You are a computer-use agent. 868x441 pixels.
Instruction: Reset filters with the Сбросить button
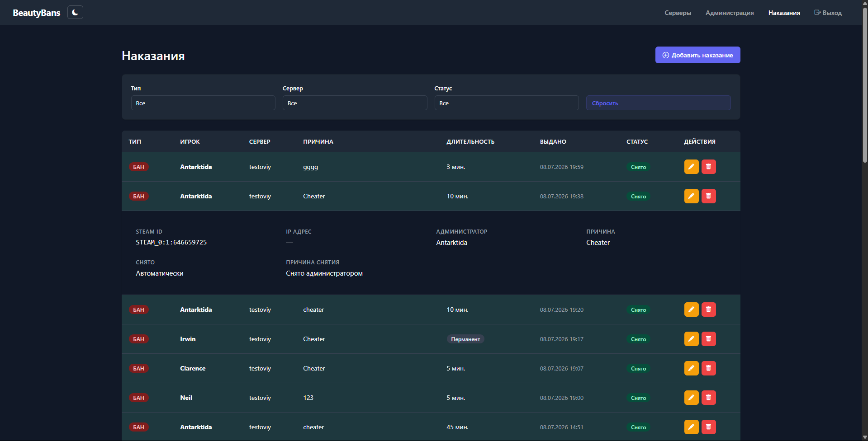(x=658, y=103)
